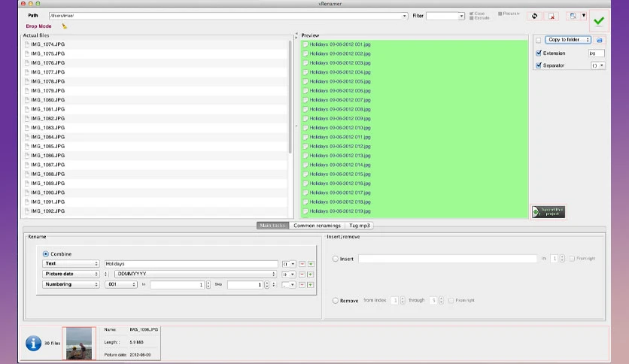
Task: Click the Holidays text input field
Action: tap(191, 264)
